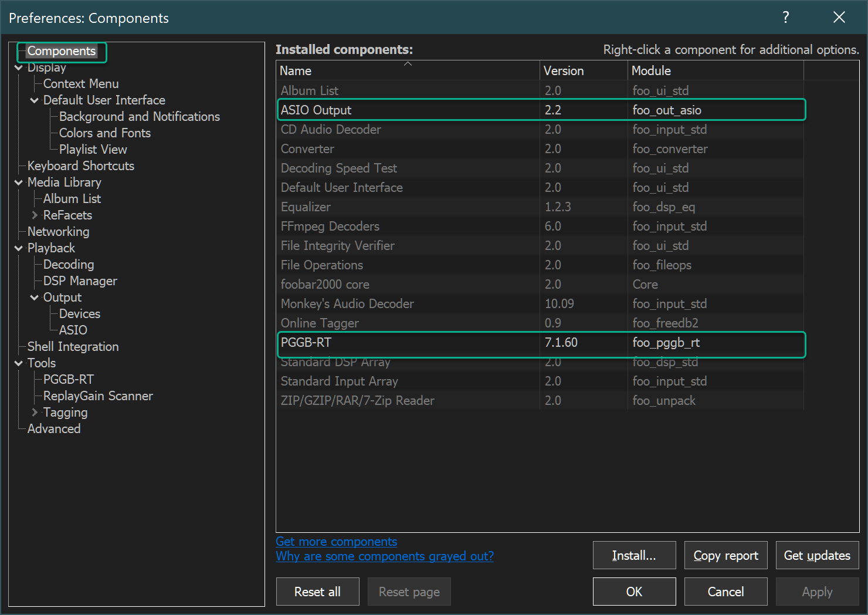Collapse the Display tree node
This screenshot has width=868, height=615.
19,67
